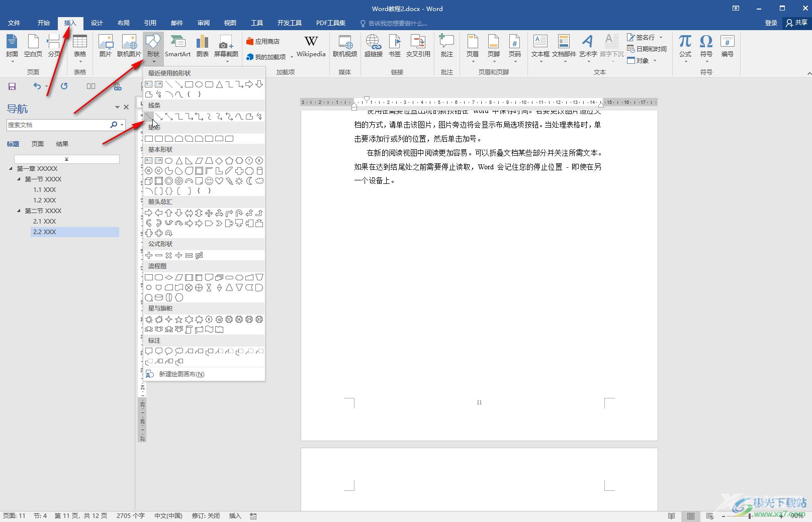Select the five-point star under 星与旗帜
This screenshot has width=812, height=522.
pyautogui.click(x=179, y=320)
